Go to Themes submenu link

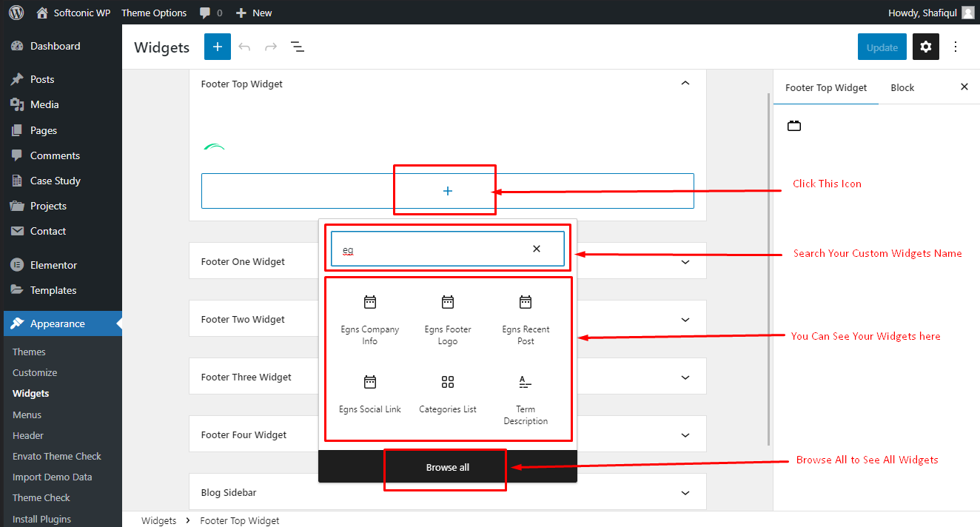click(29, 352)
